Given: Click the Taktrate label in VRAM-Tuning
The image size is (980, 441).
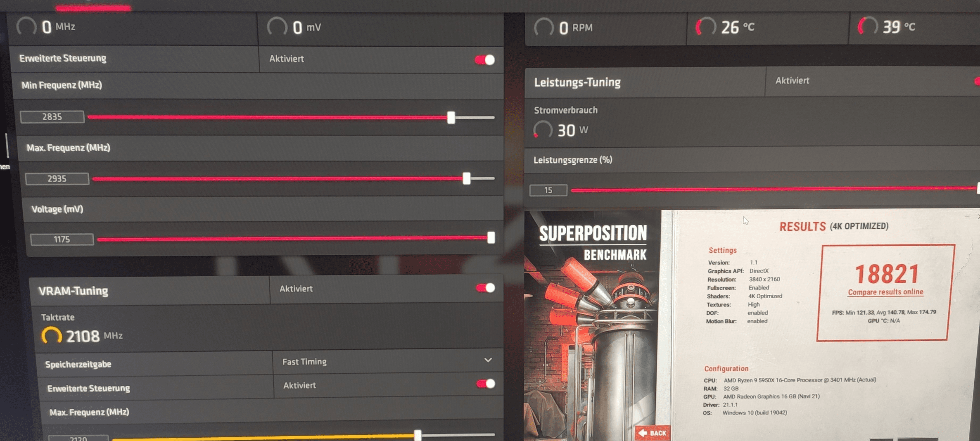Looking at the screenshot, I should coord(58,317).
